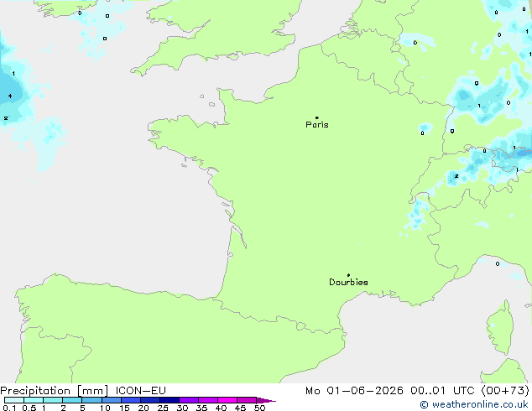Click the '0.1' legend scale label
Image resolution: width=532 pixels, height=411 pixels.
coord(10,408)
